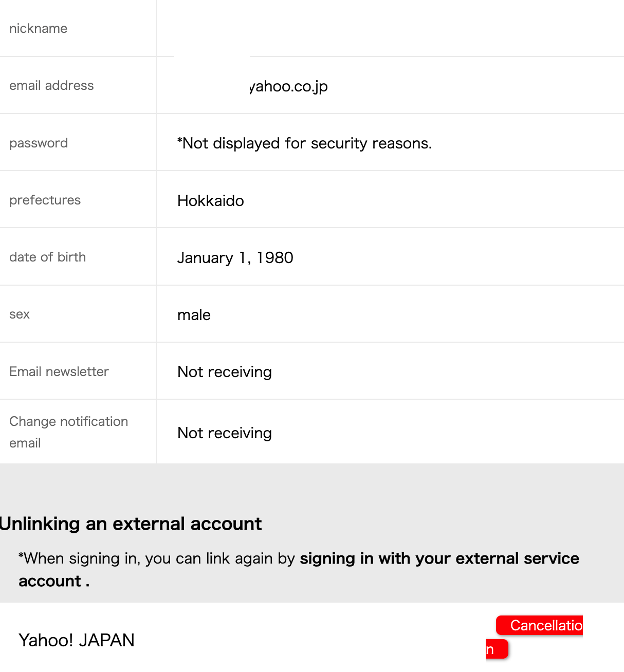Screen dimensions: 624x672
Task: Click the 'Unlinking an external account' heading
Action: click(131, 524)
